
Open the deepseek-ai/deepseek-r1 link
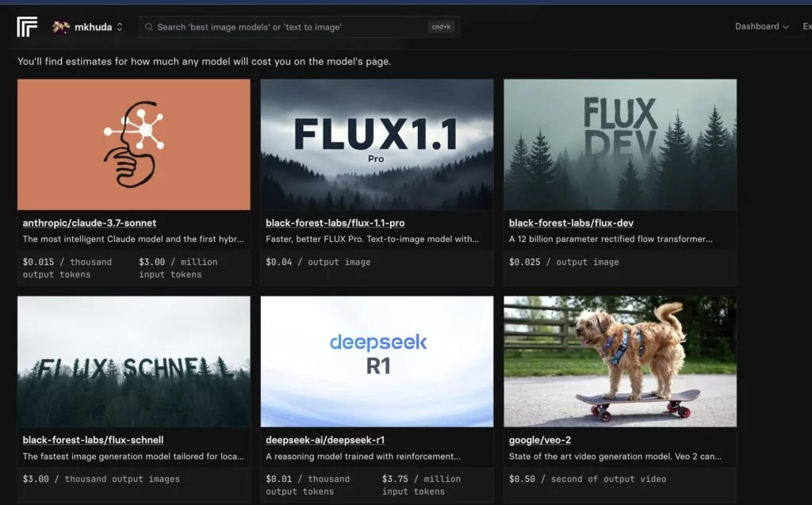point(325,439)
